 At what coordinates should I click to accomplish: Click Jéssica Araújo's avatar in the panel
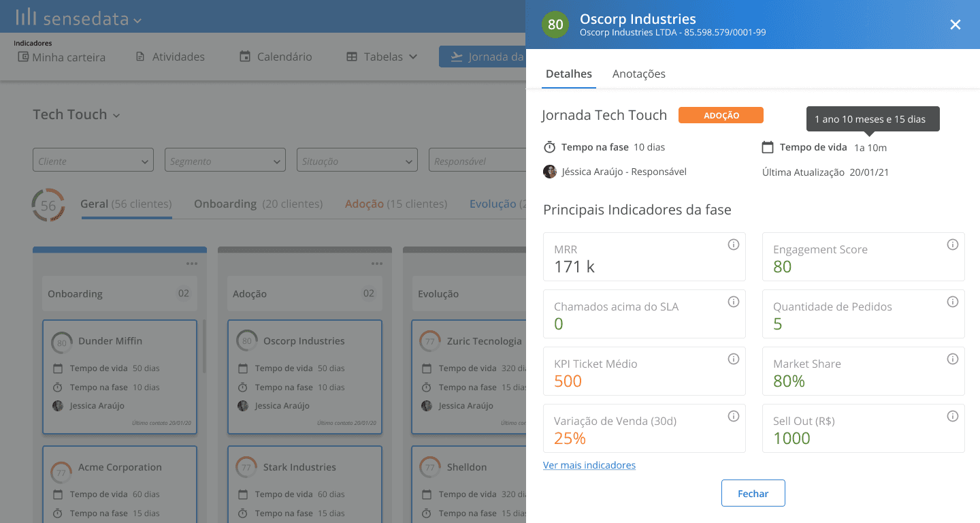550,172
